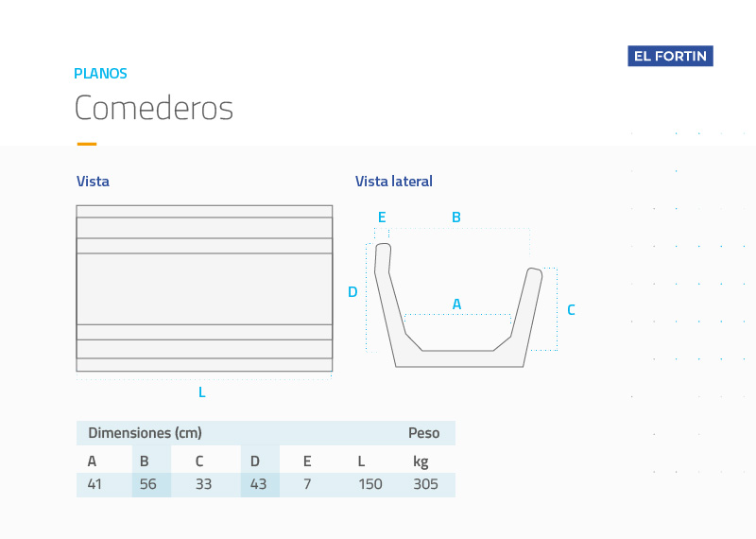Click dimension label D left of profile
756x539 pixels.
point(352,292)
